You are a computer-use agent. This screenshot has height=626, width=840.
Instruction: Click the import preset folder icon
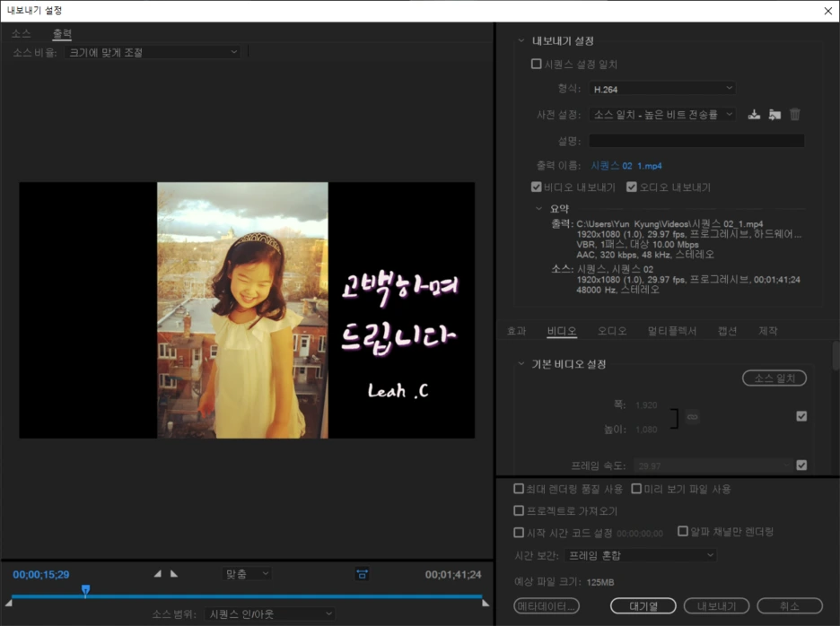tap(774, 114)
